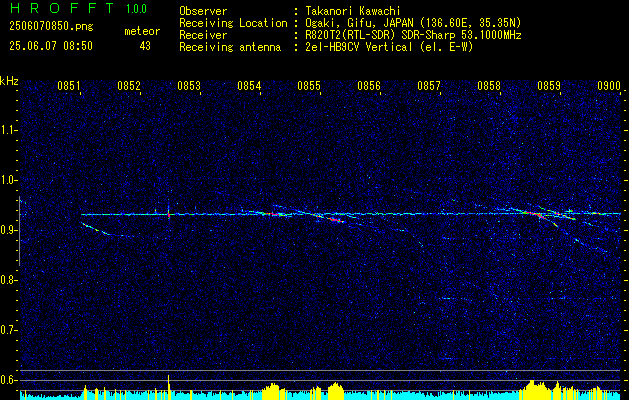Image resolution: width=629 pixels, height=400 pixels.
Task: Click time marker 0900
Action: coord(609,85)
